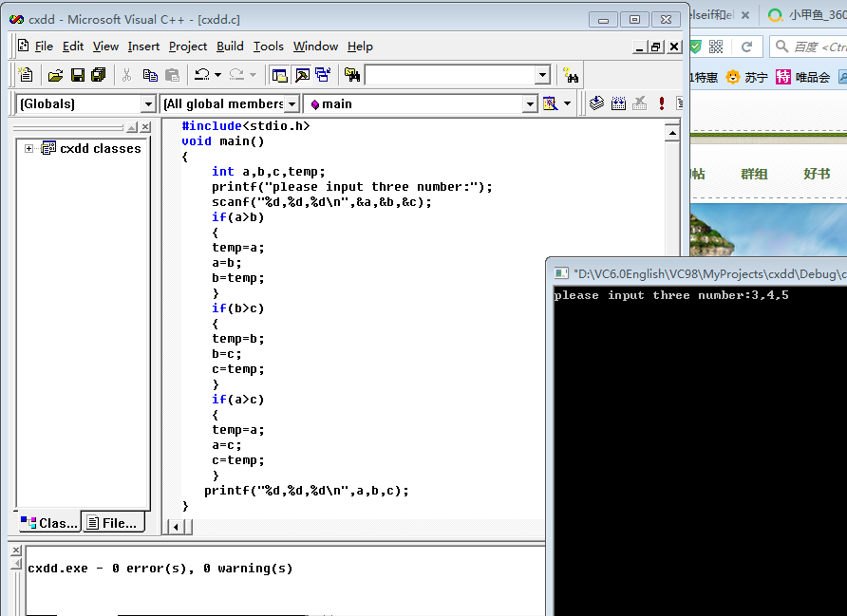Minimize the cxdd.c document window
Image resolution: width=847 pixels, height=616 pixels.
(640, 47)
